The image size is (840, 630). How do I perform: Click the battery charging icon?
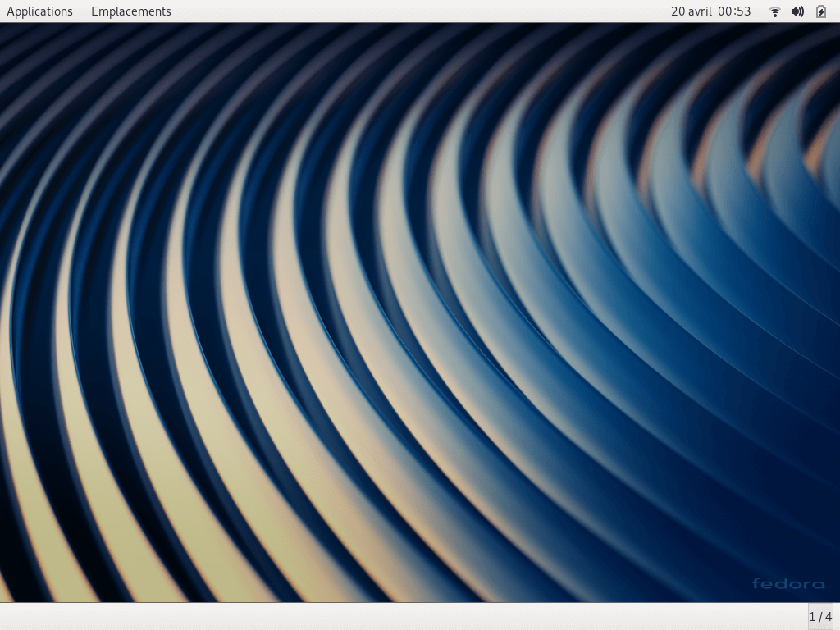(820, 11)
